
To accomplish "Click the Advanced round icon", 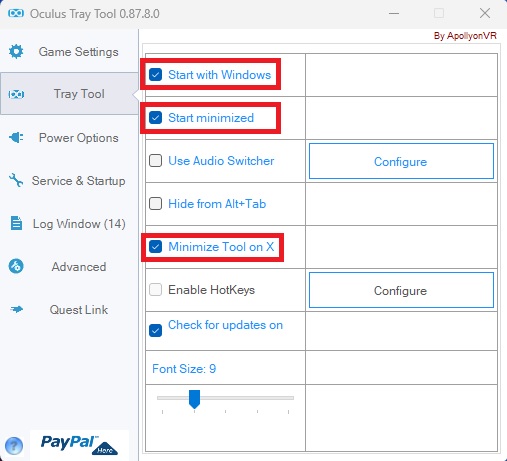I will coord(16,266).
